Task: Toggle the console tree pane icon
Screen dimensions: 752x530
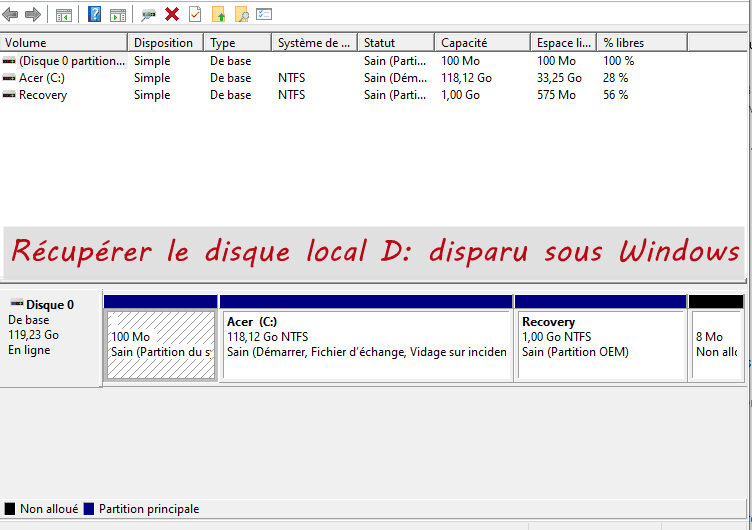Action: pyautogui.click(x=63, y=15)
